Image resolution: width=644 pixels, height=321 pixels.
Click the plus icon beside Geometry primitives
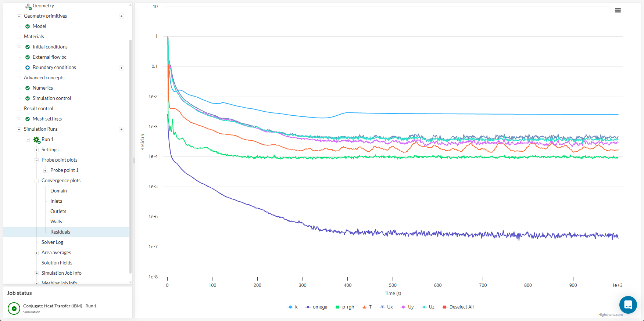(x=121, y=16)
